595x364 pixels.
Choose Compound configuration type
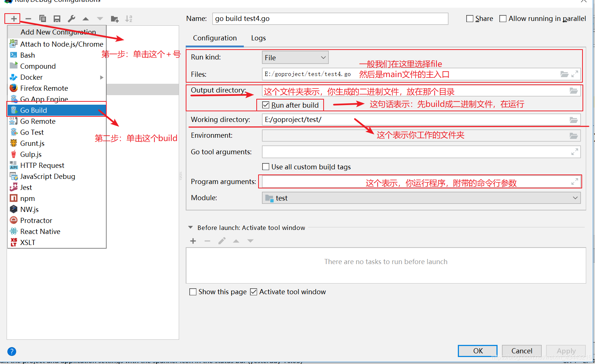[x=57, y=66]
